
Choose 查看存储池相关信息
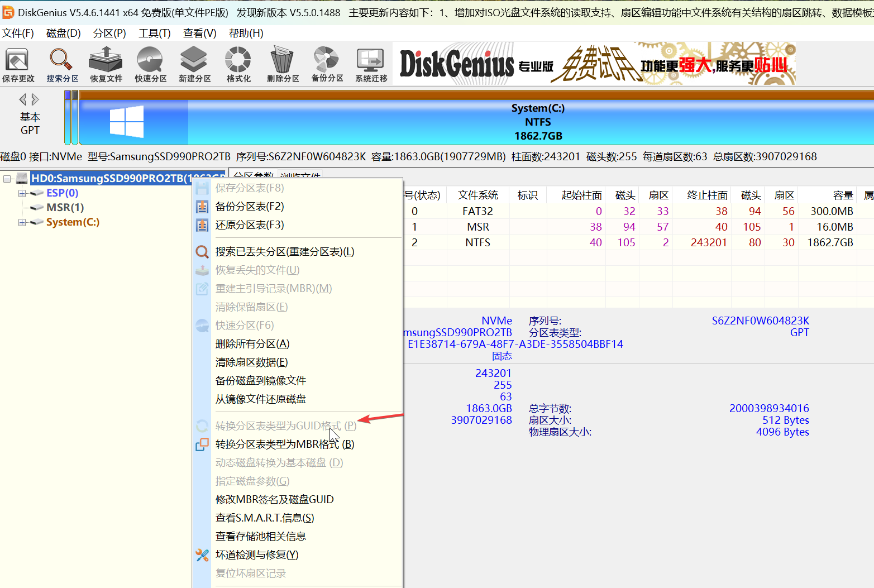pos(298,537)
